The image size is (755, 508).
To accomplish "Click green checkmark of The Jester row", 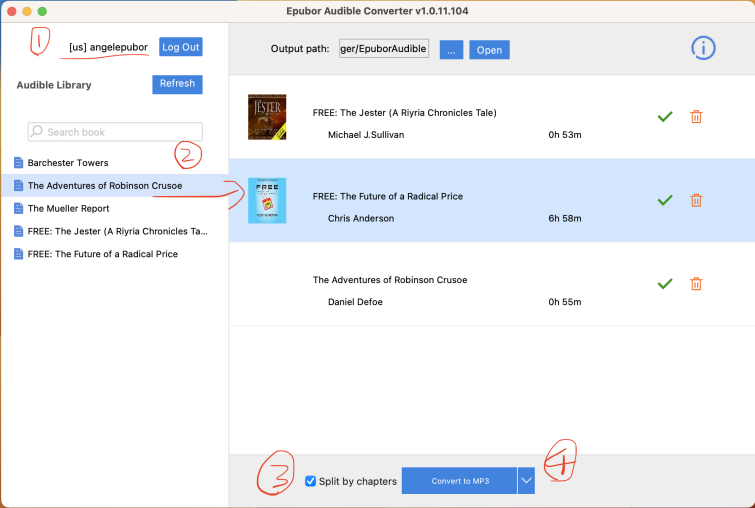I will [x=664, y=117].
